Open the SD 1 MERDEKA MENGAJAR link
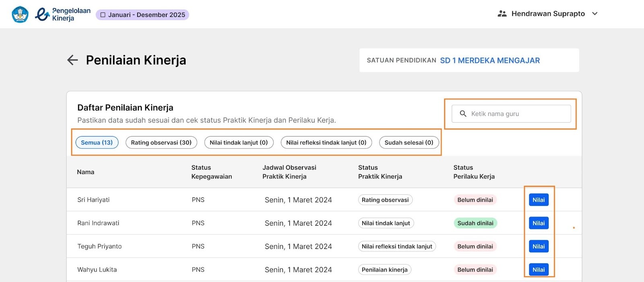Screen dimensions: 644x282 tap(490, 60)
